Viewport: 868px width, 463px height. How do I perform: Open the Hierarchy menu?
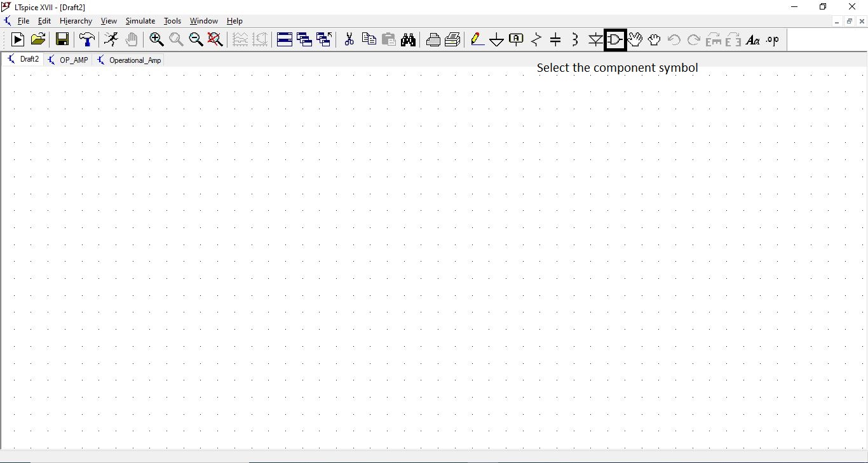(x=76, y=21)
